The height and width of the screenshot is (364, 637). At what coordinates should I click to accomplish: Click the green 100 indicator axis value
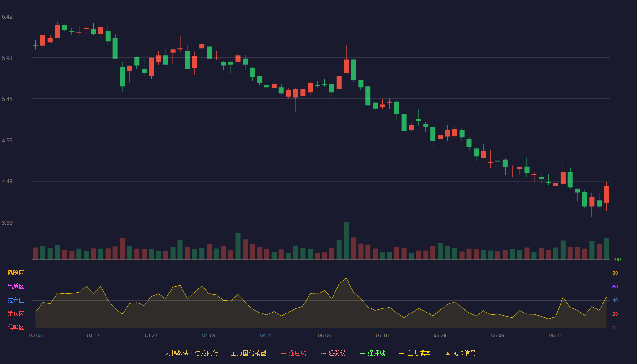[x=617, y=260]
